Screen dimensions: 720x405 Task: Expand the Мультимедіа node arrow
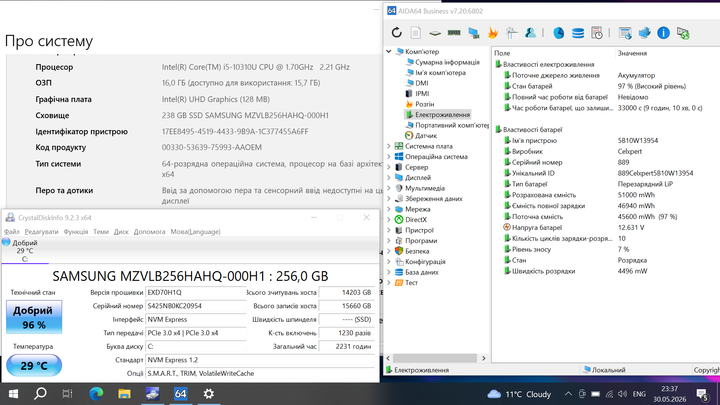[389, 188]
